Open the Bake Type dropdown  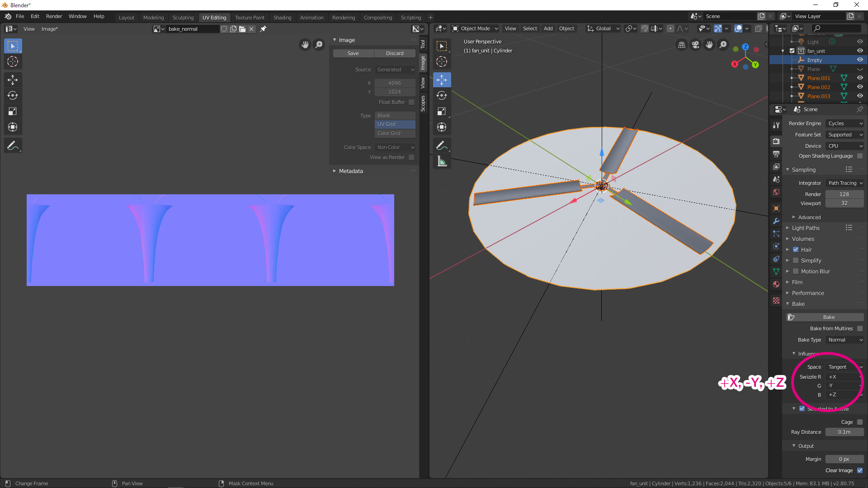point(844,340)
